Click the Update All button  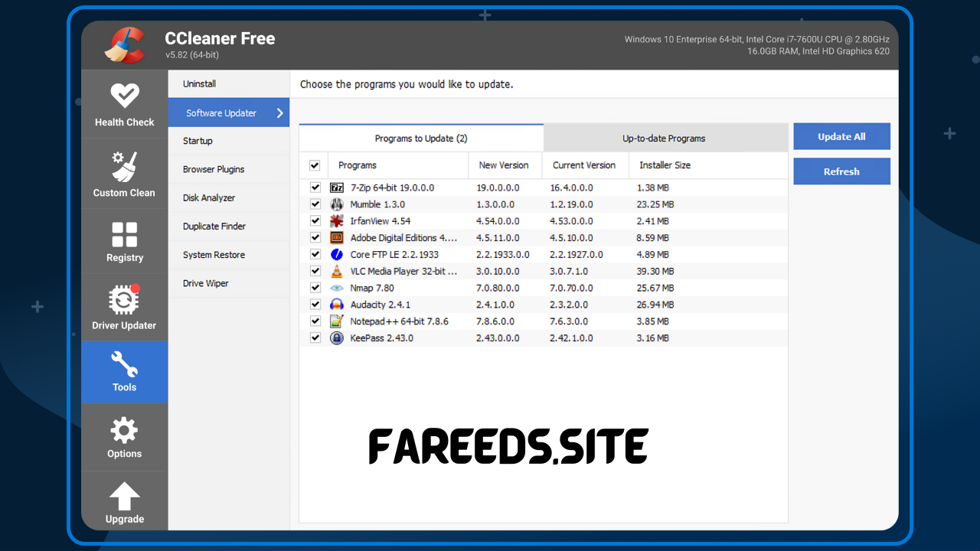841,136
